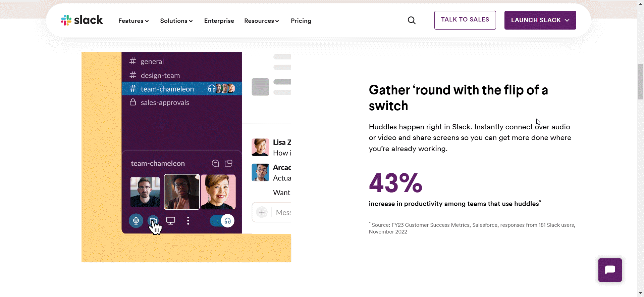The image size is (644, 297).
Task: Click Lisa Z's avatar in messages
Action: click(260, 147)
